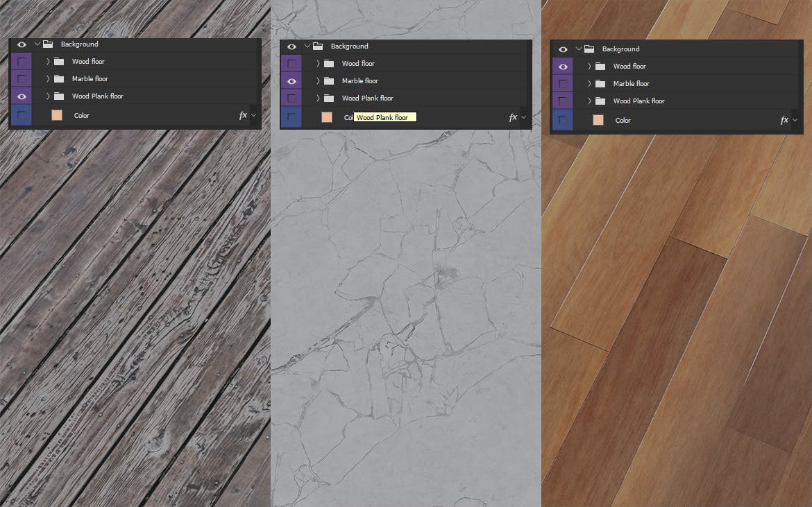Select Color layer name over weathered gray planks
Viewport: 812px width, 507px height.
coord(82,115)
